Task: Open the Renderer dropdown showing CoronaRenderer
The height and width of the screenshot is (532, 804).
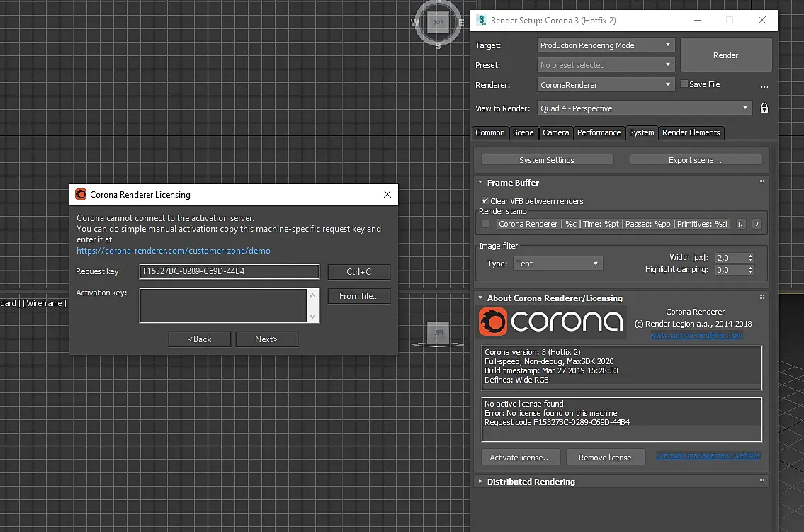Action: (606, 85)
